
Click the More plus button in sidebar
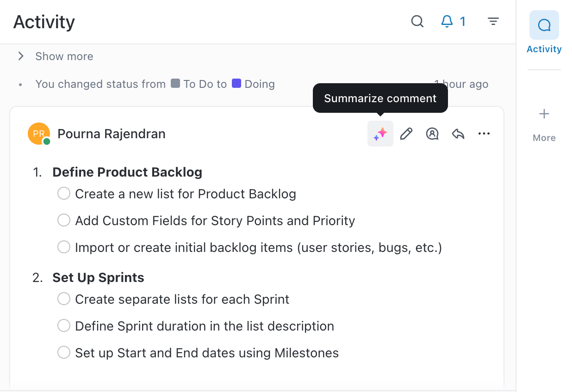[544, 114]
